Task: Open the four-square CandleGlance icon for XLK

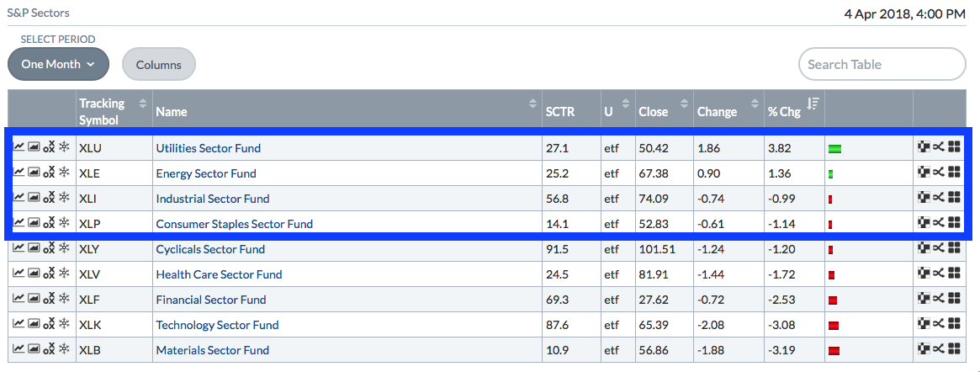Action: [x=954, y=324]
